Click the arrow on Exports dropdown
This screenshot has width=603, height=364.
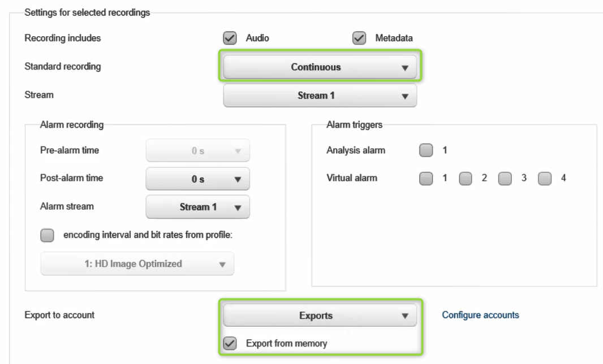404,317
